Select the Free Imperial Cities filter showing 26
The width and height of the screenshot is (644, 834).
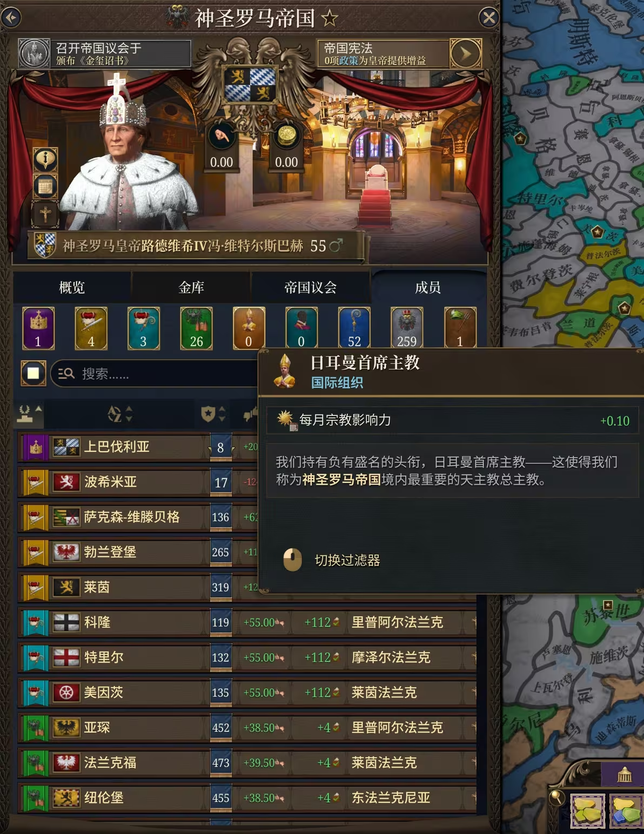[x=196, y=328]
